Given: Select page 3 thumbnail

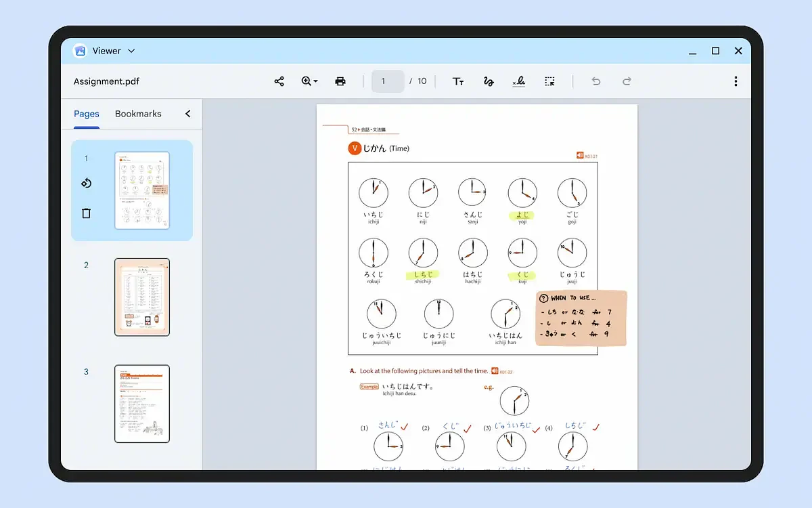Looking at the screenshot, I should tap(142, 404).
